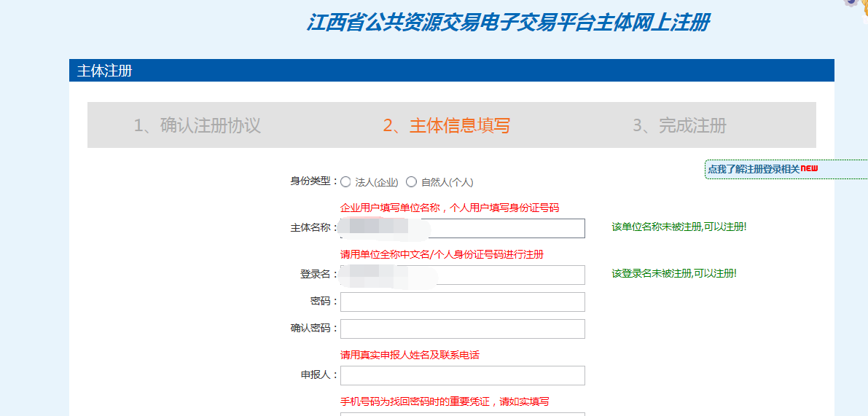This screenshot has height=416, width=868.
Task: Click the 该登录名未被注册,可以注册! message
Action: (x=673, y=273)
